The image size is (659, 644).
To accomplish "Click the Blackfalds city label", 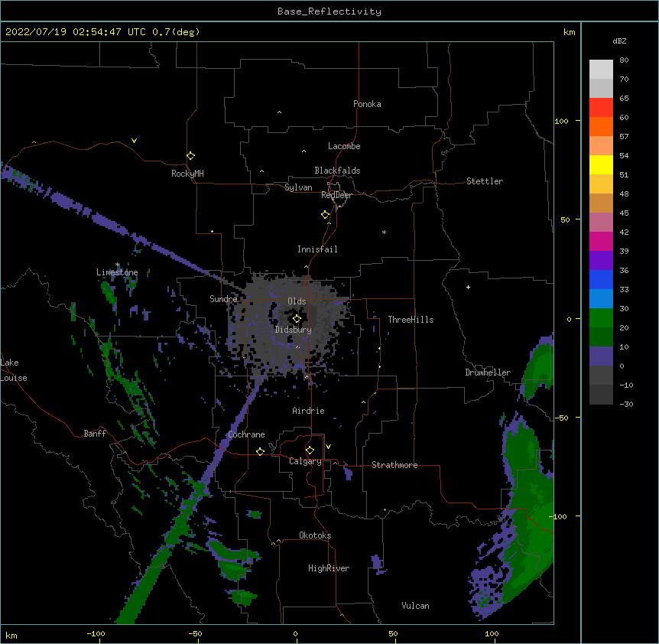I will pos(337,171).
